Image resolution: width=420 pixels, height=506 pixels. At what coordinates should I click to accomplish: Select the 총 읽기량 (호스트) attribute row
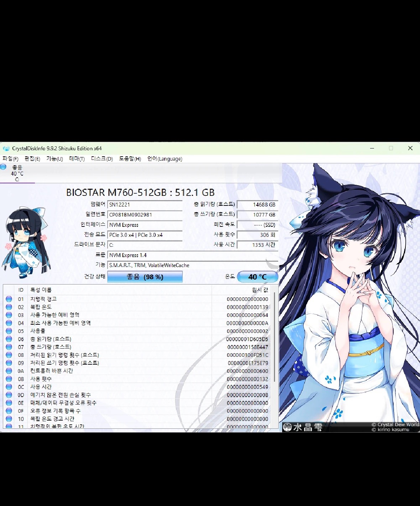coord(138,339)
